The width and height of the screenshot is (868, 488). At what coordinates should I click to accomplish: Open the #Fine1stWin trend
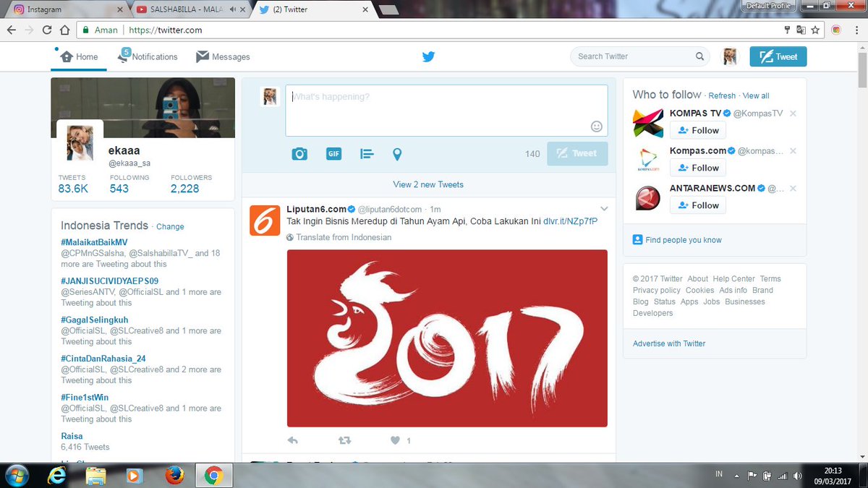[x=85, y=398]
